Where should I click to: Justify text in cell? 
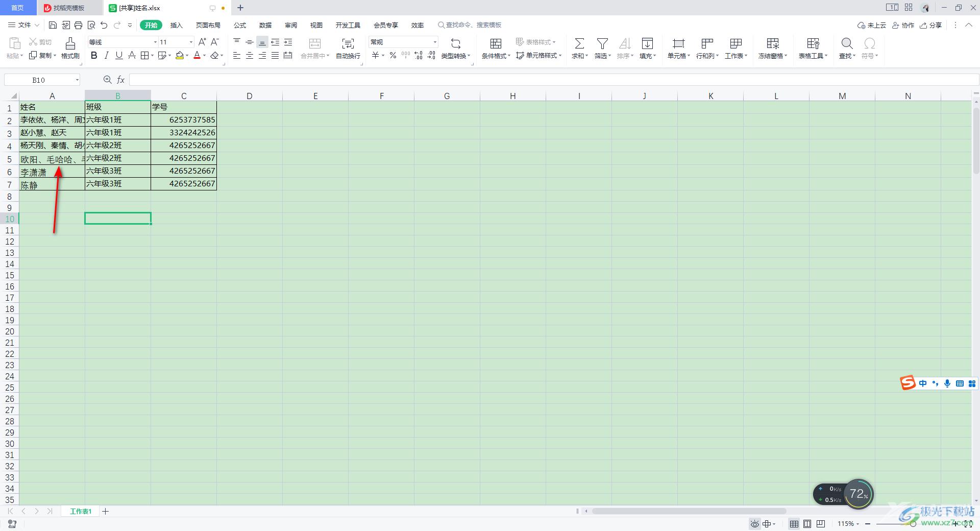coord(275,56)
